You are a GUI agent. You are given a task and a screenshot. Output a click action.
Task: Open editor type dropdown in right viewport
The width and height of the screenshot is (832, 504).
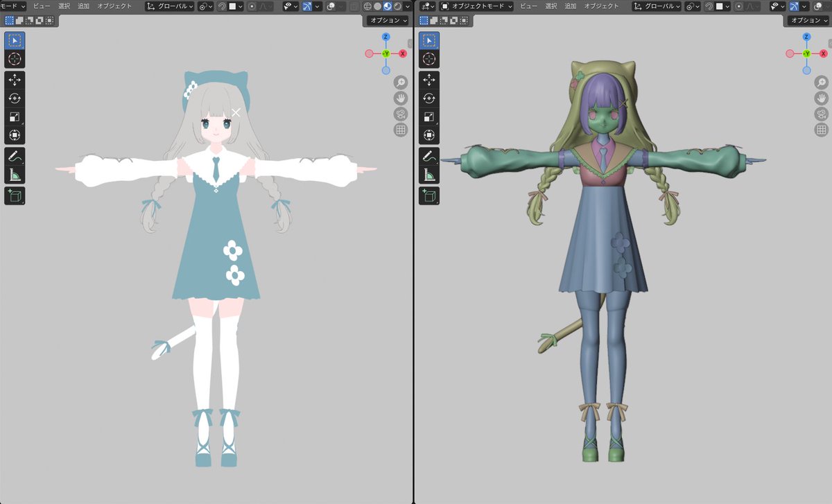click(x=427, y=6)
